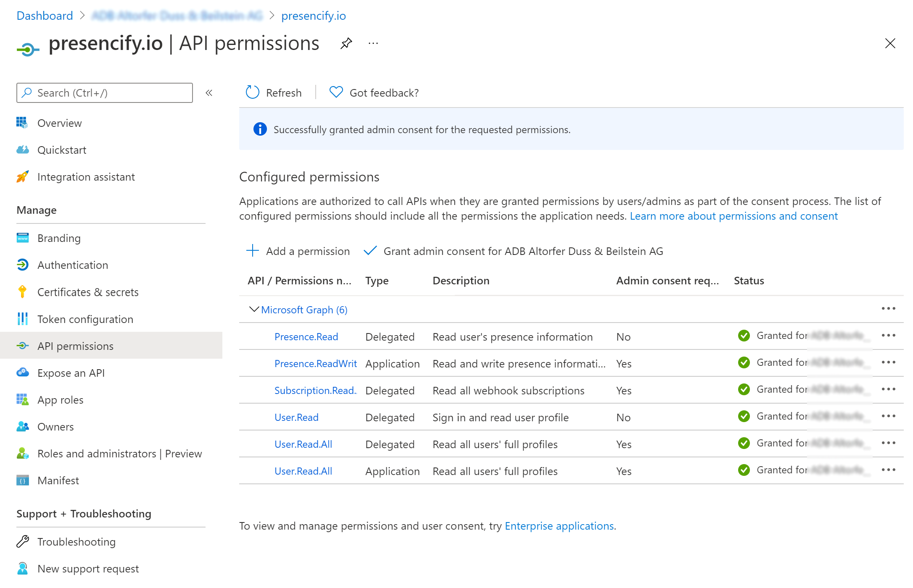The width and height of the screenshot is (913, 588).
Task: Collapse the left navigation menu
Action: [209, 93]
